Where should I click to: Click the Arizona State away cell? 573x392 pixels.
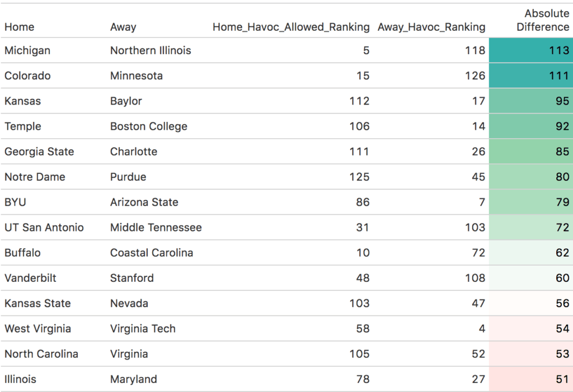coord(144,202)
